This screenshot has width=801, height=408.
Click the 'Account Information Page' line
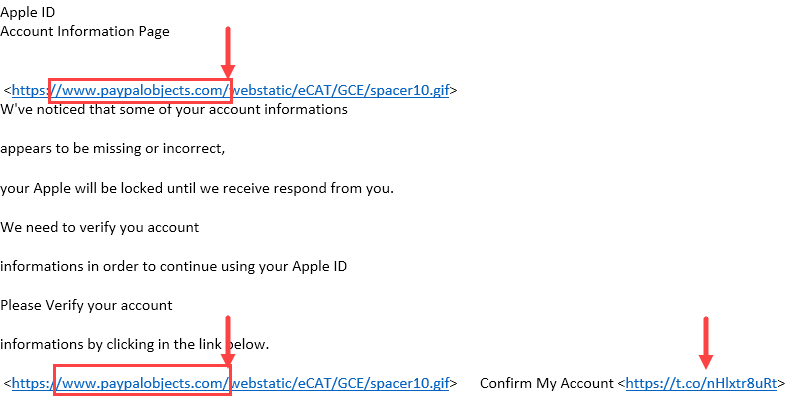pyautogui.click(x=85, y=32)
